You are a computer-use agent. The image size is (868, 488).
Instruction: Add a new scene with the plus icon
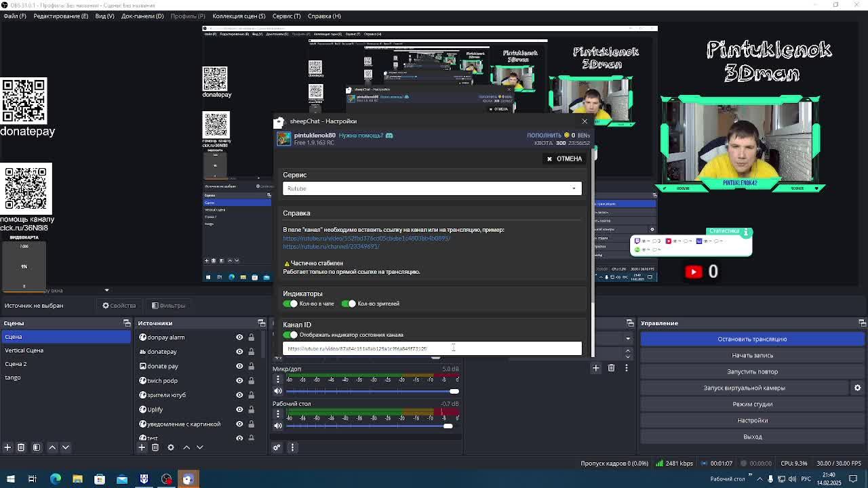point(7,447)
